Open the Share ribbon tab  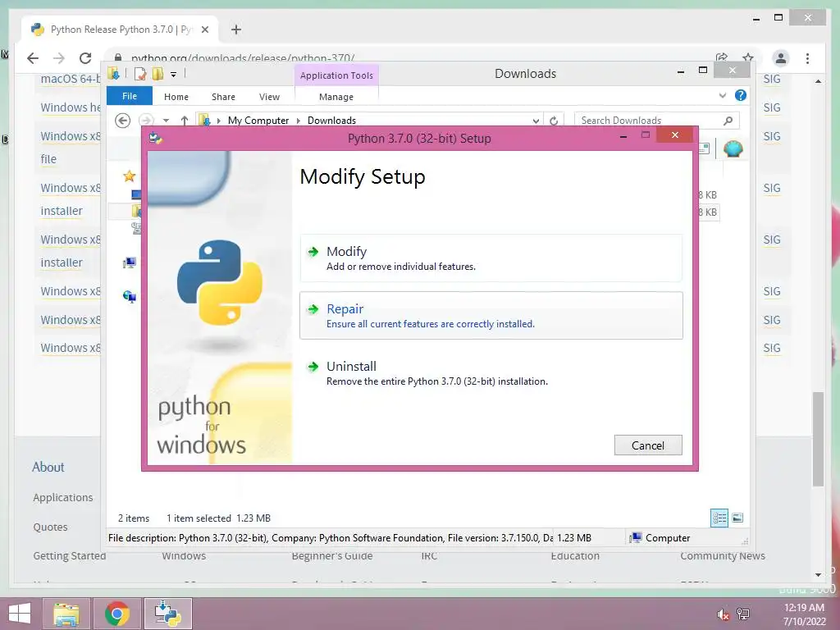[223, 97]
